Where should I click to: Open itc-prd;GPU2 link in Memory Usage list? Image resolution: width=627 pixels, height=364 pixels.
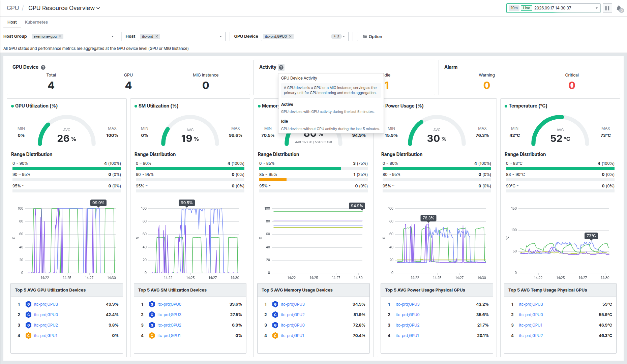(x=293, y=315)
